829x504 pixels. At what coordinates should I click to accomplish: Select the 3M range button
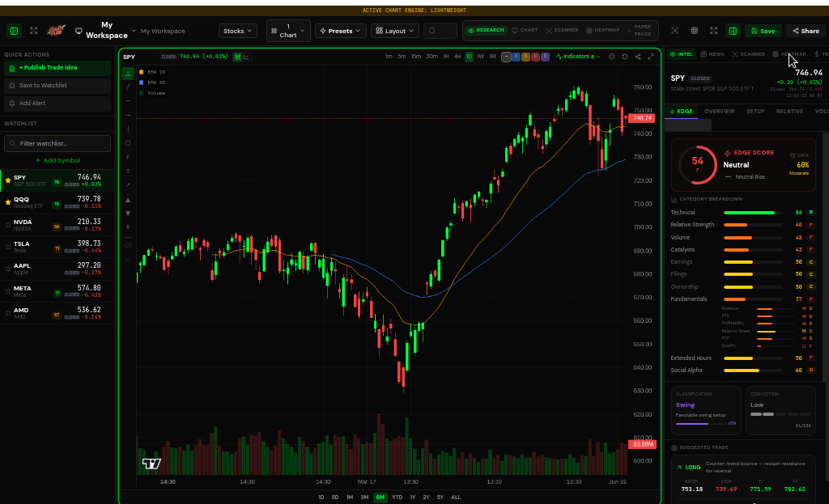point(364,498)
